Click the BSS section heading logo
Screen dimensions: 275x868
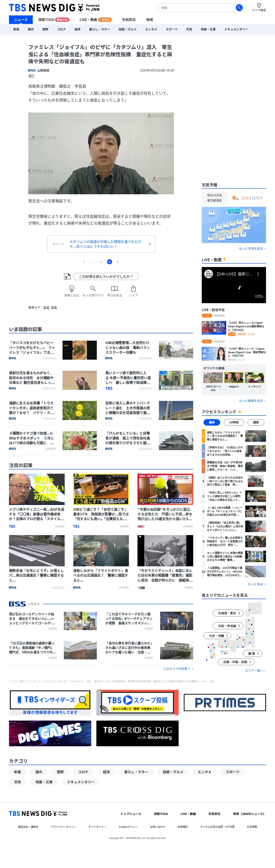17,604
